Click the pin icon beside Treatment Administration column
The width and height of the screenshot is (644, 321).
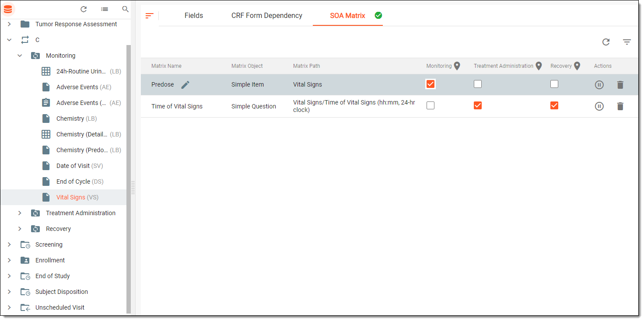coord(539,66)
